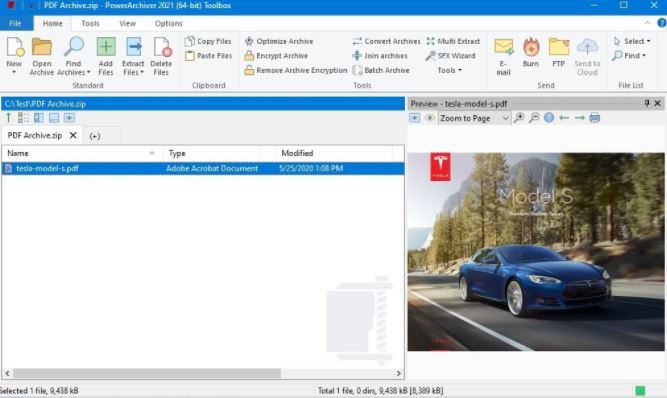667x398 pixels.
Task: Click the Add Files icon
Action: [105, 46]
